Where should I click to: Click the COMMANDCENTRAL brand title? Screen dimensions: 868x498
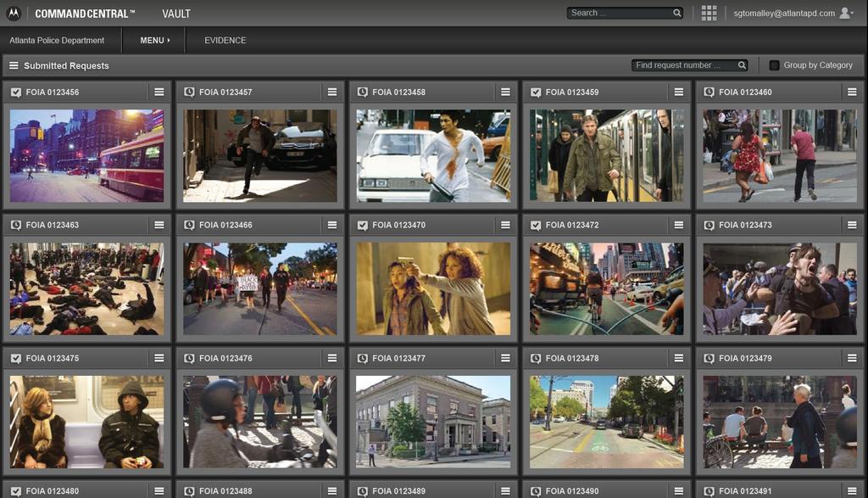point(85,14)
